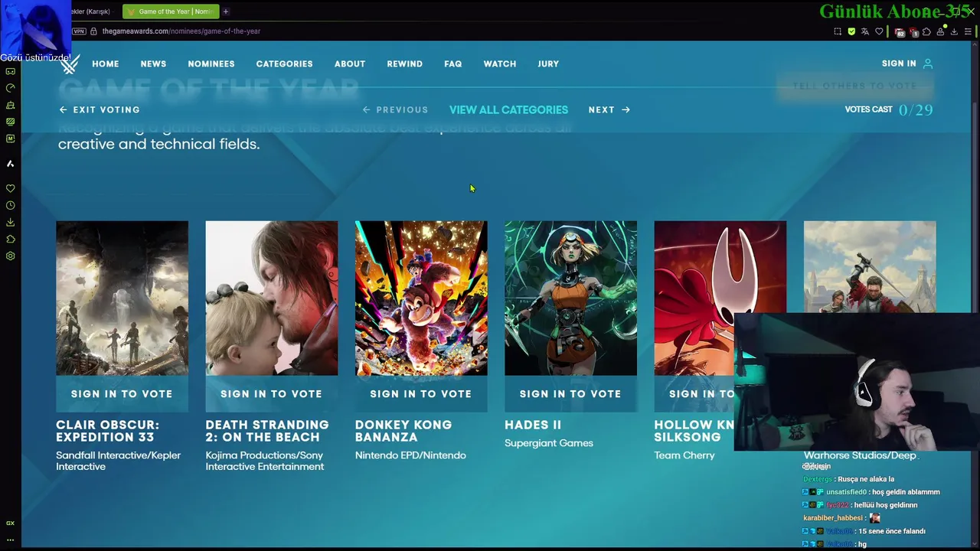Open the Jury nav item
This screenshot has height=551, width=980.
tap(548, 64)
